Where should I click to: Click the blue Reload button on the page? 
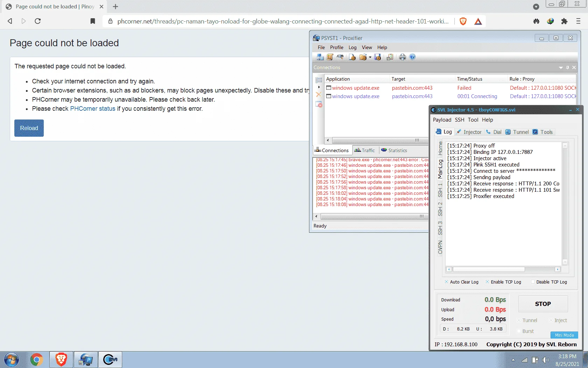pos(29,128)
